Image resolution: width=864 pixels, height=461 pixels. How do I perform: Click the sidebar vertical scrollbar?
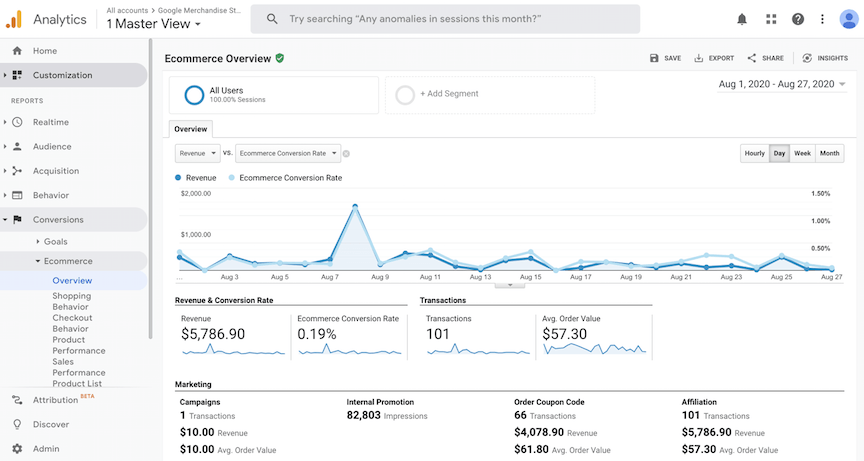point(150,189)
